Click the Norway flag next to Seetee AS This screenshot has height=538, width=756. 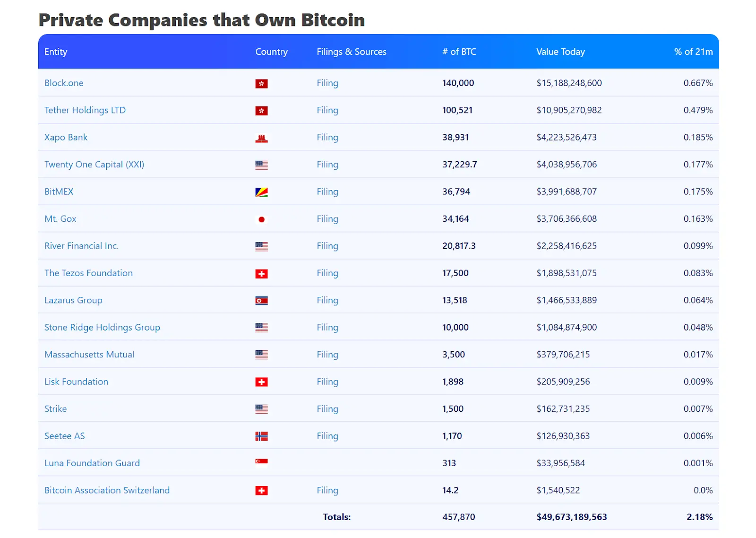261,436
